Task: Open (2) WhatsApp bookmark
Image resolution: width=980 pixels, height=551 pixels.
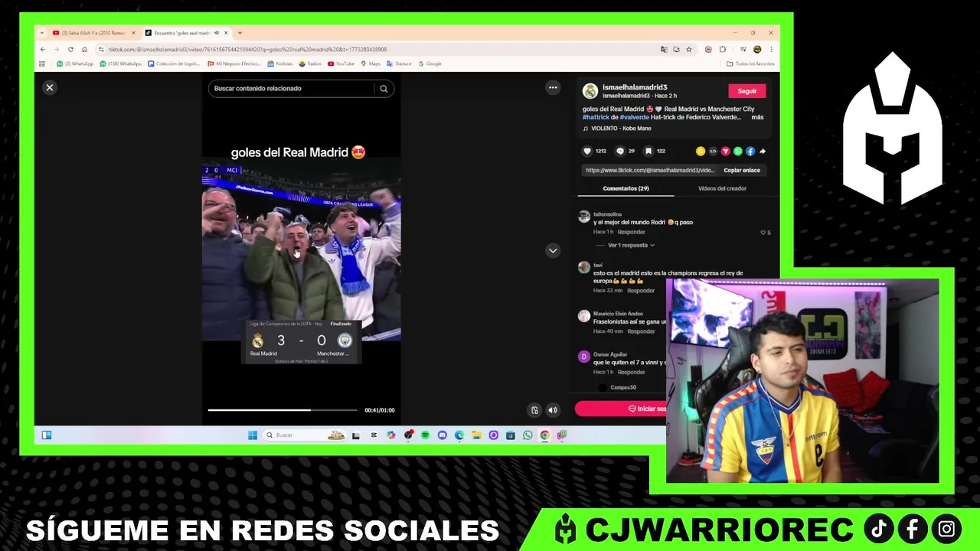Action: (x=75, y=64)
